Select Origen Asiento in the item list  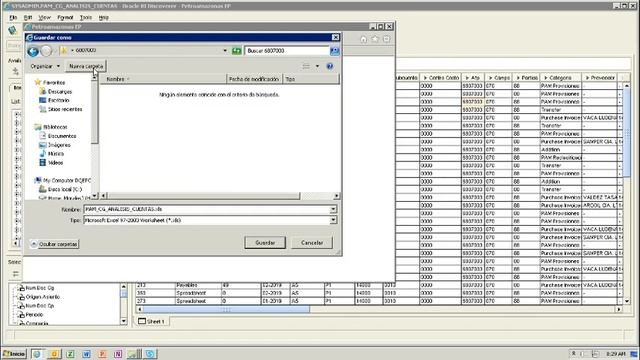pos(42,297)
